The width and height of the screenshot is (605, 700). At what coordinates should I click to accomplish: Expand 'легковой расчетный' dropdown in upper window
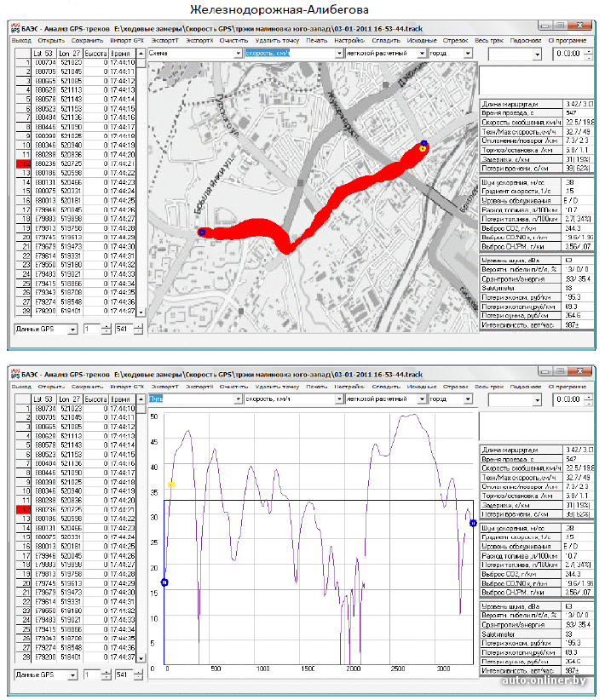click(x=423, y=53)
